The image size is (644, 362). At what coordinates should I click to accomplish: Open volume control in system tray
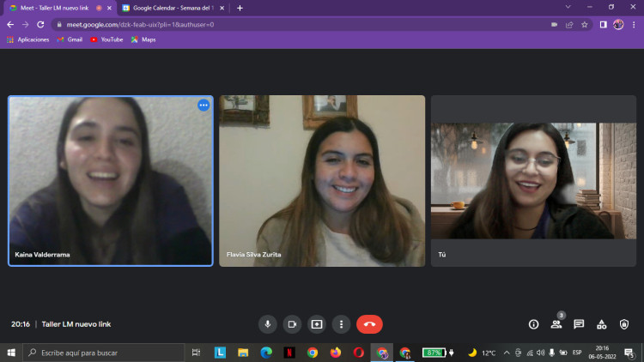[540, 353]
